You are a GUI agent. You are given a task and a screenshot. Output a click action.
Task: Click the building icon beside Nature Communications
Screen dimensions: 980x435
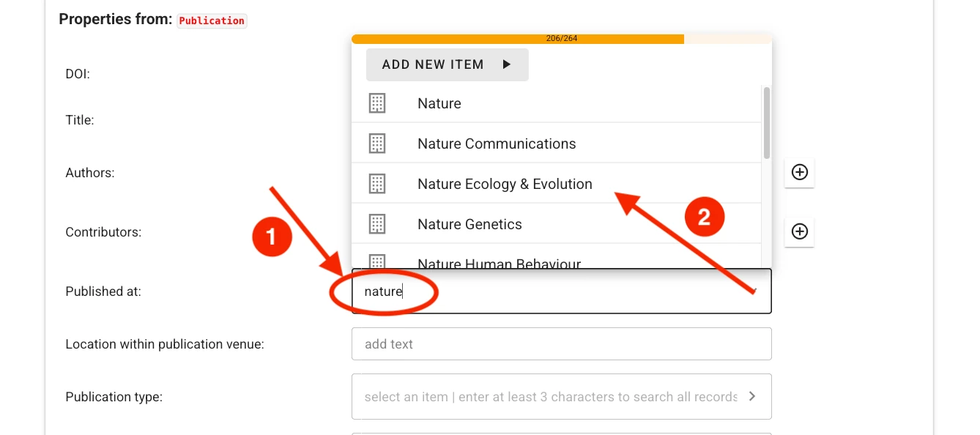(376, 144)
